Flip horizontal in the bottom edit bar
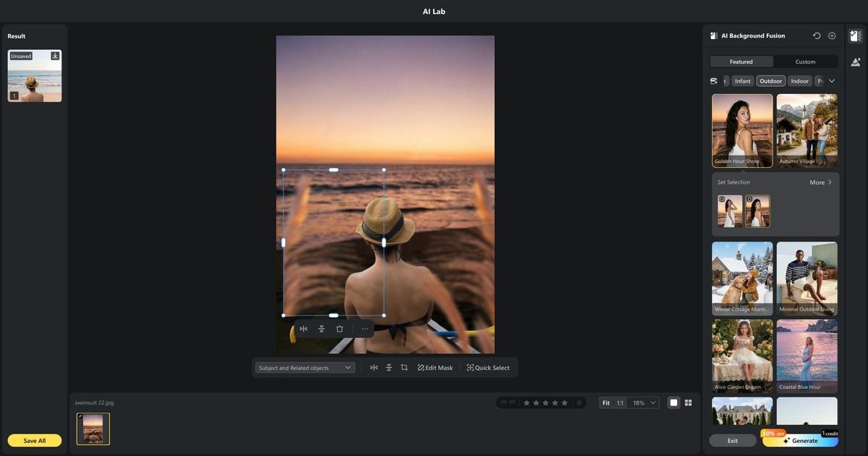The width and height of the screenshot is (868, 456). (374, 368)
